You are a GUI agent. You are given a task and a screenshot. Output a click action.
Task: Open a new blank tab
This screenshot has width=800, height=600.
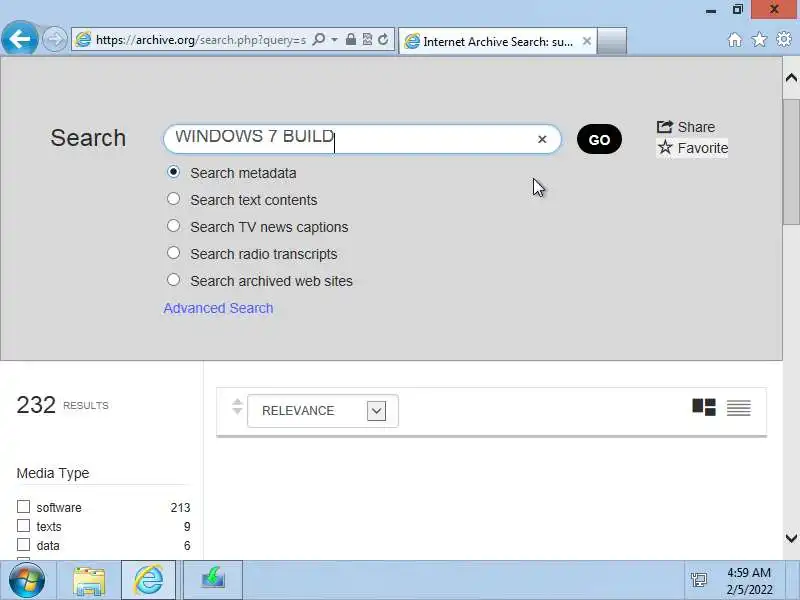[612, 41]
